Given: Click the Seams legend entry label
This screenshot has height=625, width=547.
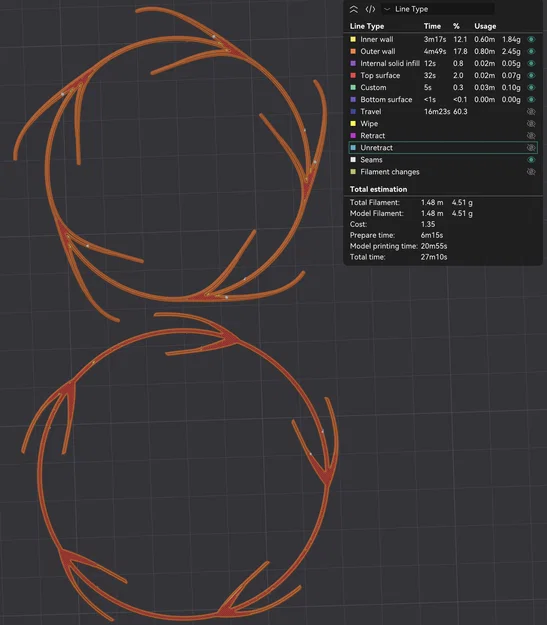Looking at the screenshot, I should point(371,160).
